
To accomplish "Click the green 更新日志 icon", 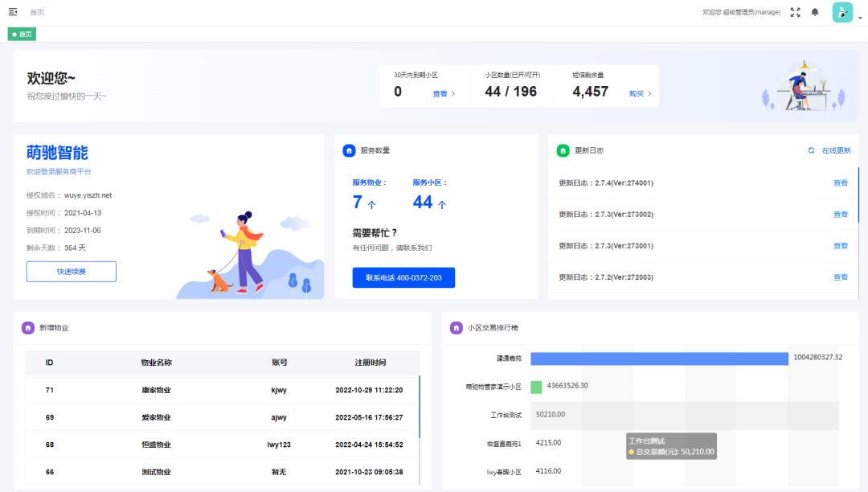I will tap(563, 150).
